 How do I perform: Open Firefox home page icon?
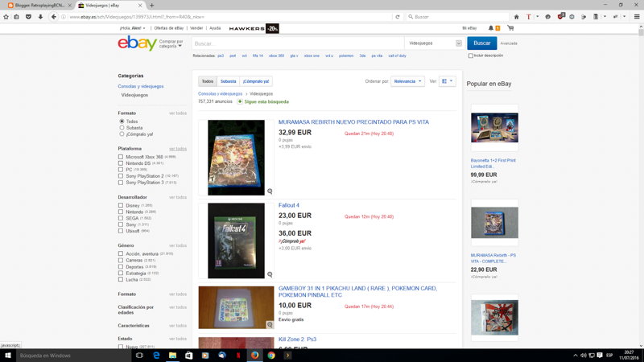click(515, 16)
